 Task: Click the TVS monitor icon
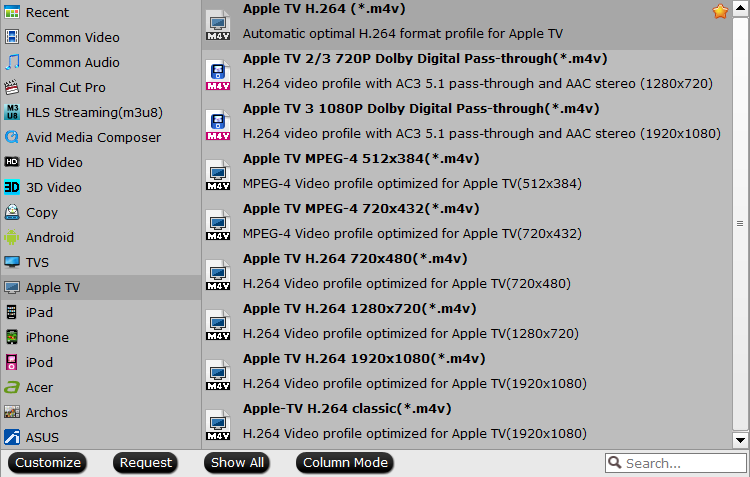(x=12, y=262)
